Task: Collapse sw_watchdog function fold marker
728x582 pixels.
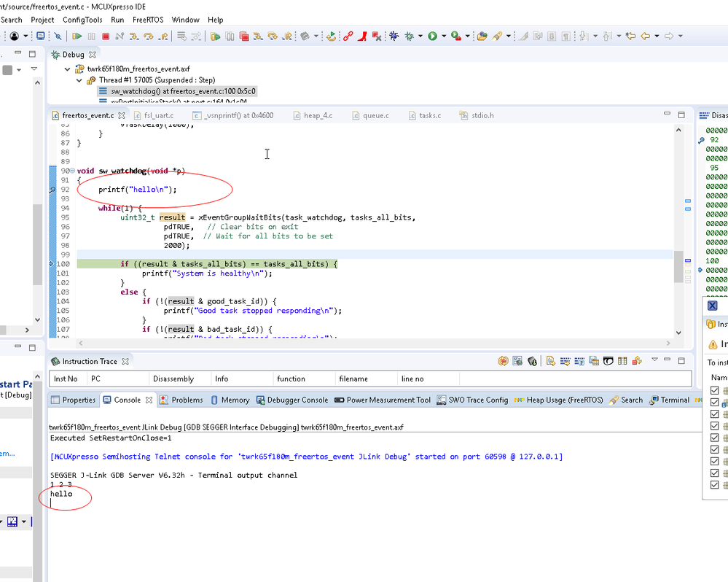Action: (x=72, y=171)
